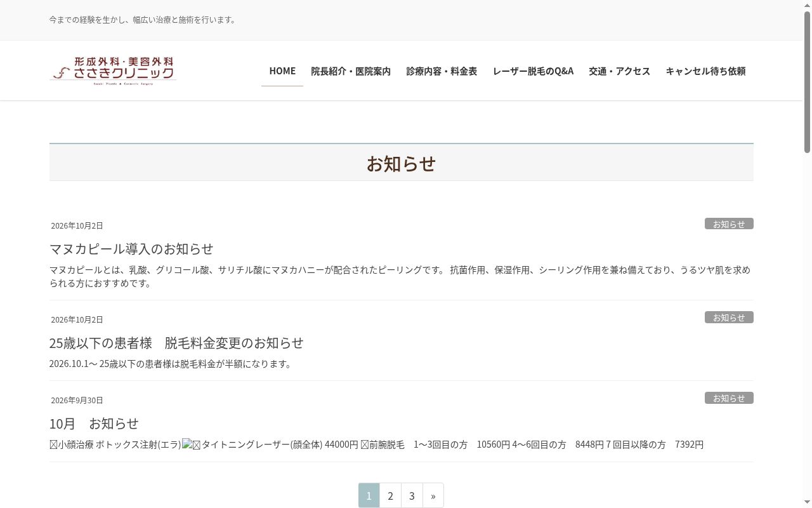Go to pagination page 1
The image size is (812, 508).
(369, 495)
